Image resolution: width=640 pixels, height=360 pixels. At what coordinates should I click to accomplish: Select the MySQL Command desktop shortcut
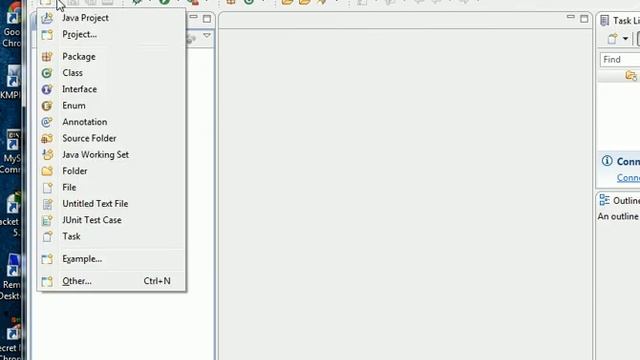pyautogui.click(x=11, y=152)
